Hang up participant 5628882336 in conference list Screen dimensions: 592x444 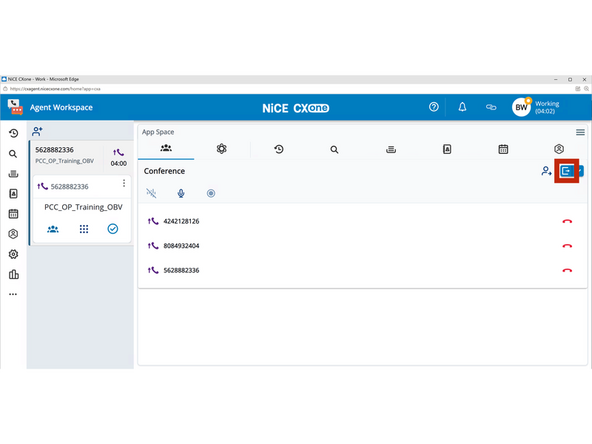tap(567, 270)
